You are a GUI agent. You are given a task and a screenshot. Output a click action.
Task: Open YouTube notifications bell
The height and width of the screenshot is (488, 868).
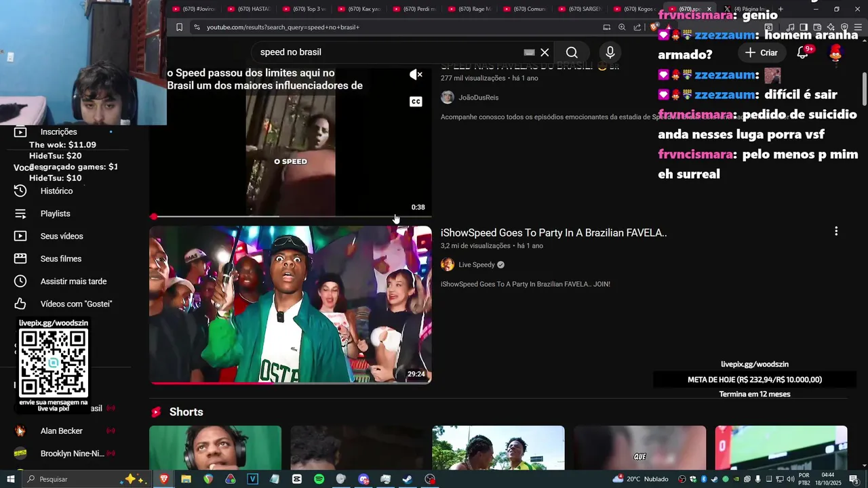click(802, 52)
